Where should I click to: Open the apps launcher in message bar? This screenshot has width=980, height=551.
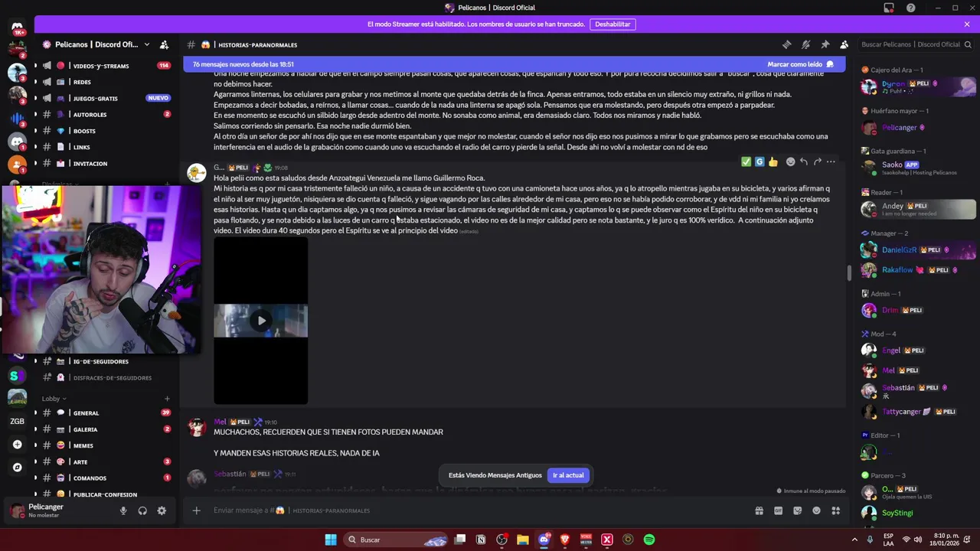tap(836, 510)
